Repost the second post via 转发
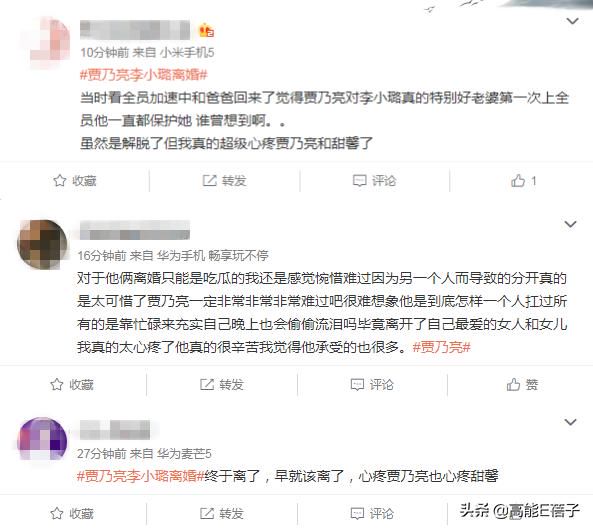Image resolution: width=593 pixels, height=531 pixels. pyautogui.click(x=222, y=385)
